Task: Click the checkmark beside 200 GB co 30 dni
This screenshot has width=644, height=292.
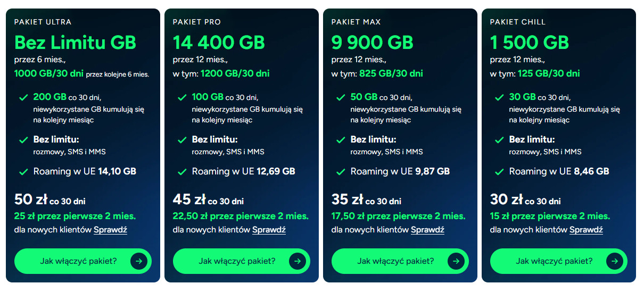Action: pos(23,98)
